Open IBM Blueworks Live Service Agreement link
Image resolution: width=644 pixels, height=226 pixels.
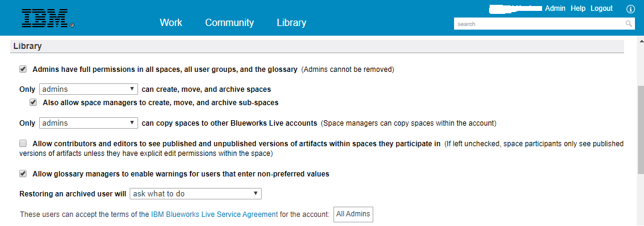[215, 214]
